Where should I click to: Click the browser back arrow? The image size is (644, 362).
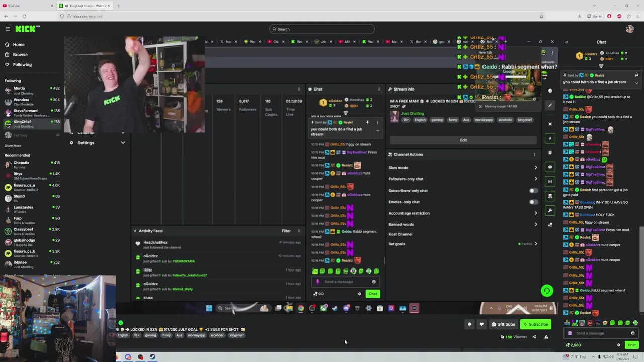point(7,16)
